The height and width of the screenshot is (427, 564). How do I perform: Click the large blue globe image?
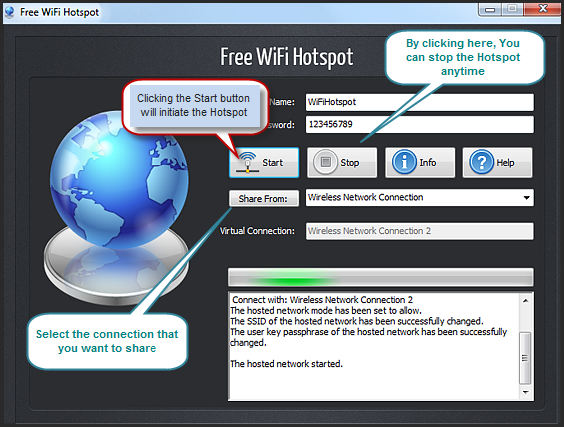tap(119, 180)
